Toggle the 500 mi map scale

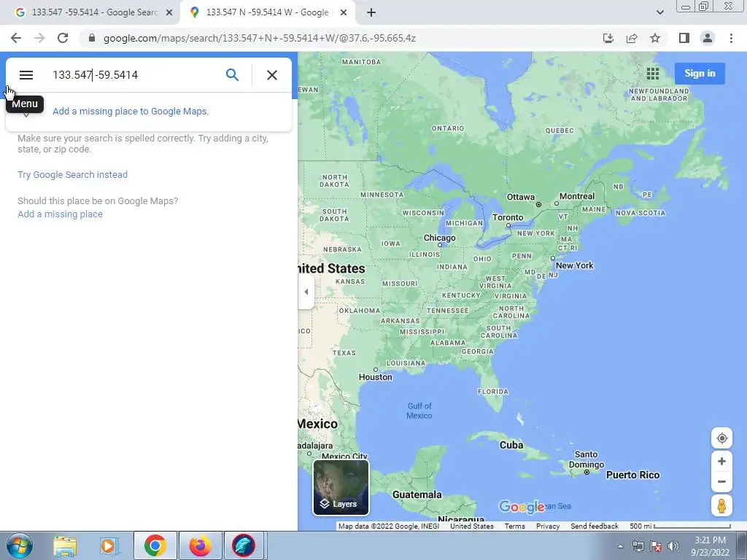coord(680,526)
